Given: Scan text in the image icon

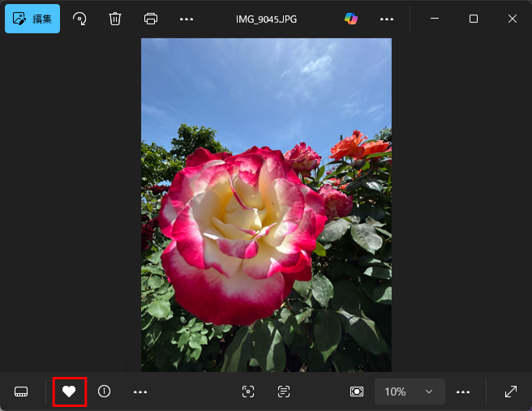Looking at the screenshot, I should [x=284, y=392].
